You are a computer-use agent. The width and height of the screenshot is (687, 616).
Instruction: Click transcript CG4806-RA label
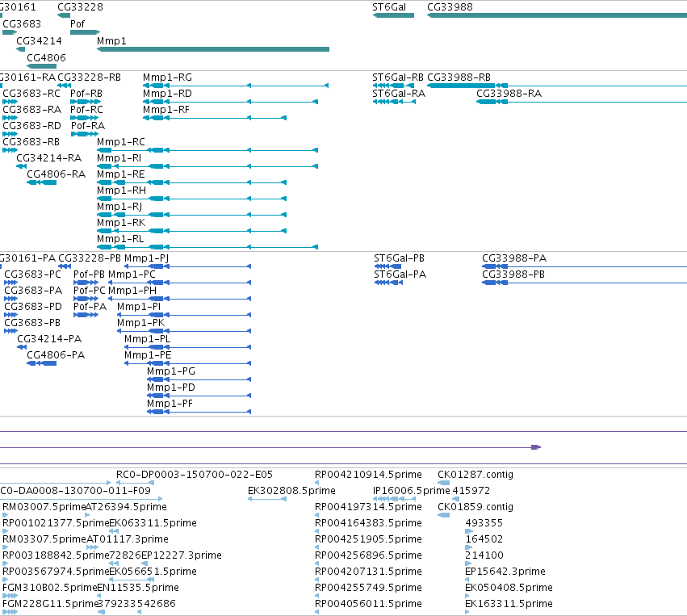(56, 174)
